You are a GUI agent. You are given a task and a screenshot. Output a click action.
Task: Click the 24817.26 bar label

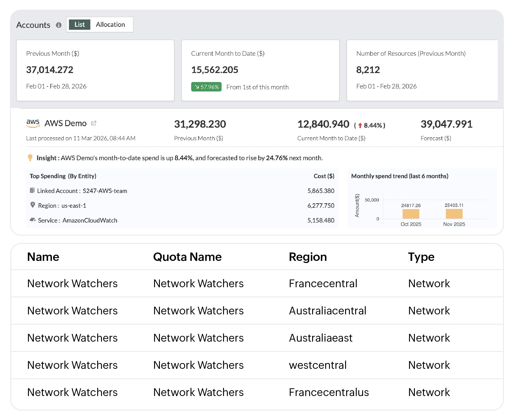coord(411,205)
